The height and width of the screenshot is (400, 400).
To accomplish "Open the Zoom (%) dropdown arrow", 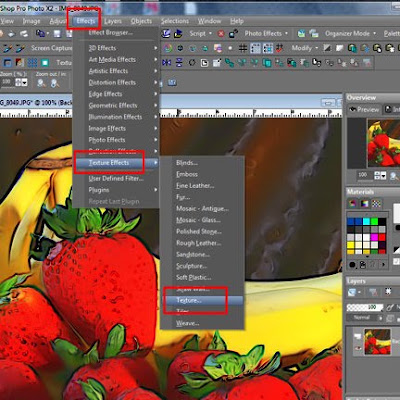I will (x=24, y=82).
